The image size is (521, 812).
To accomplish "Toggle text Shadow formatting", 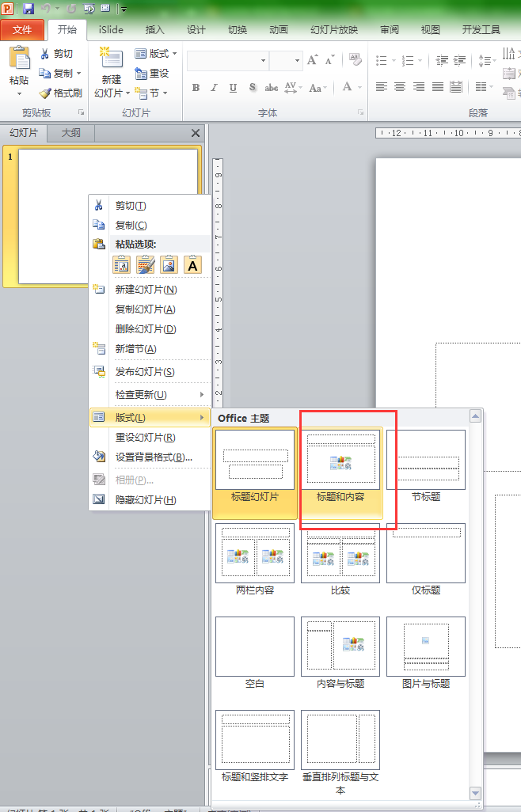I will (x=253, y=88).
